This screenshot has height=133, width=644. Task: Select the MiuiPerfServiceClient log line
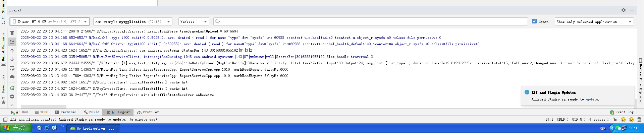pos(197,57)
